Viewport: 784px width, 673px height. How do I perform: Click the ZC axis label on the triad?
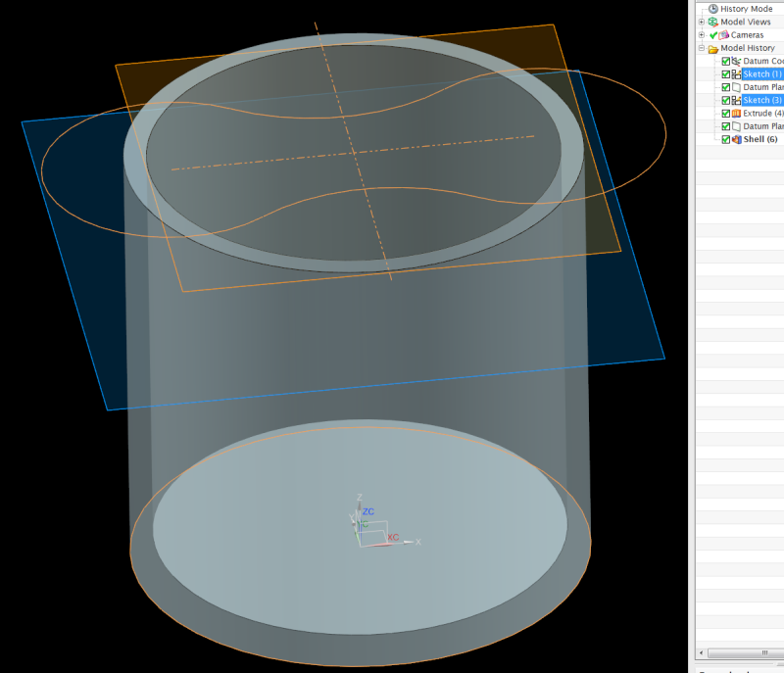368,511
